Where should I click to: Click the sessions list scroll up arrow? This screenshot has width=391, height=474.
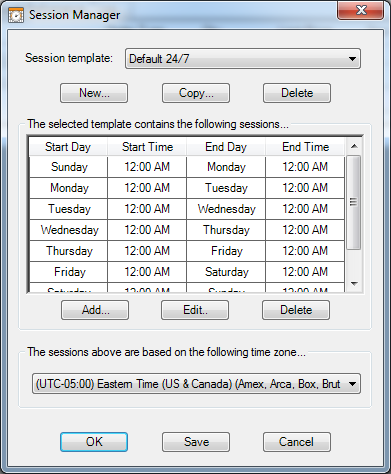coord(354,146)
